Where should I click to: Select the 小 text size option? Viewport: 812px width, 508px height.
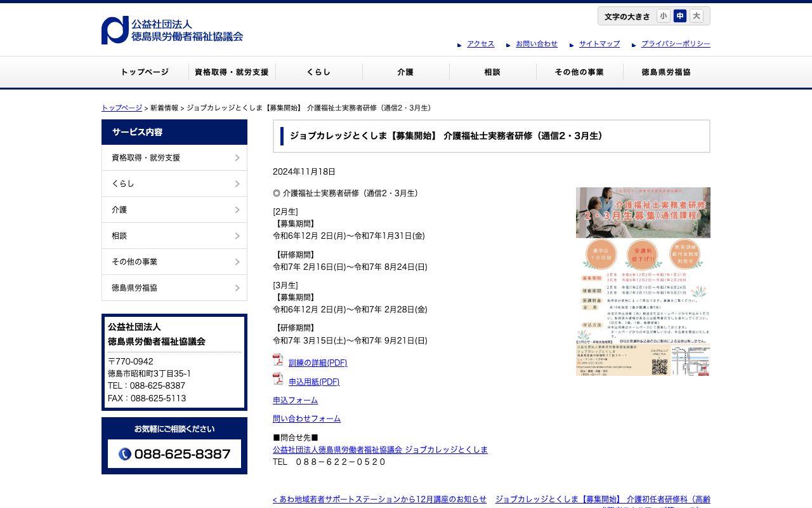(x=664, y=16)
